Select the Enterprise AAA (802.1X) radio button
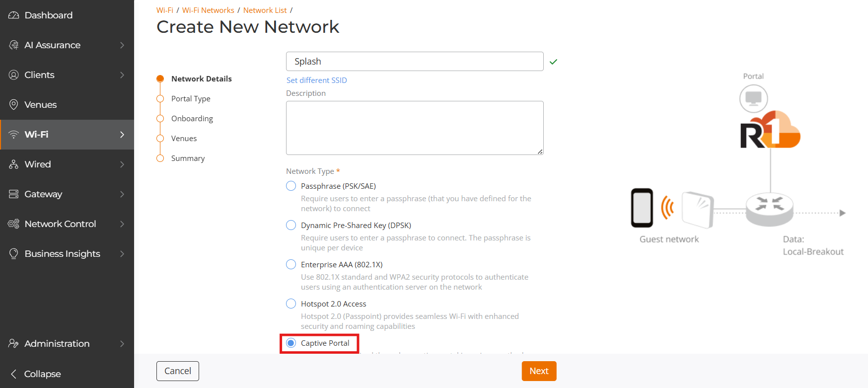Viewport: 868px width, 388px height. point(291,264)
